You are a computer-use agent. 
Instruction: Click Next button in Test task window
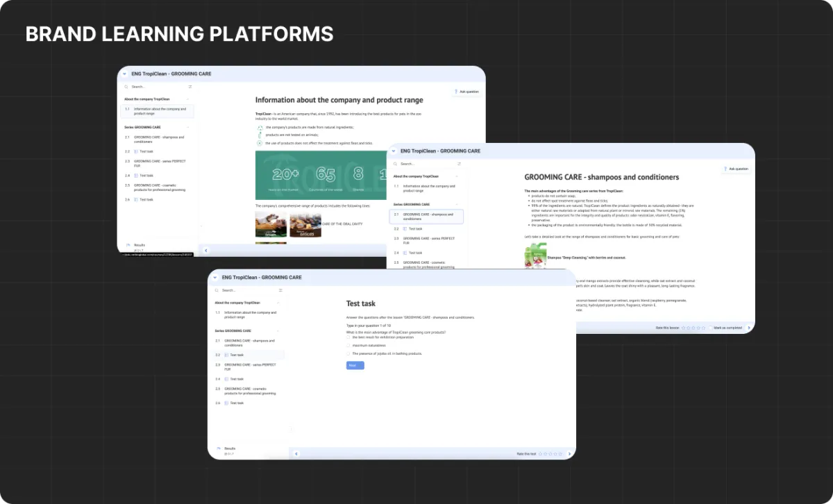coord(355,365)
